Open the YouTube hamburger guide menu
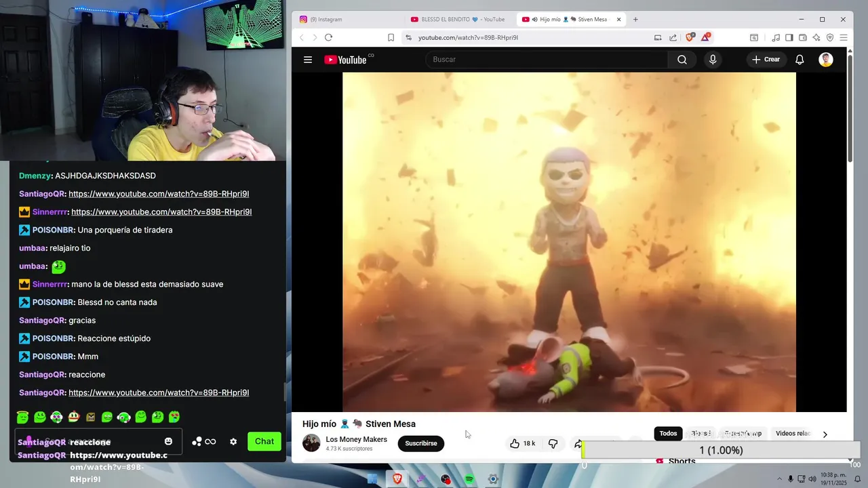The image size is (868, 488). pos(308,60)
